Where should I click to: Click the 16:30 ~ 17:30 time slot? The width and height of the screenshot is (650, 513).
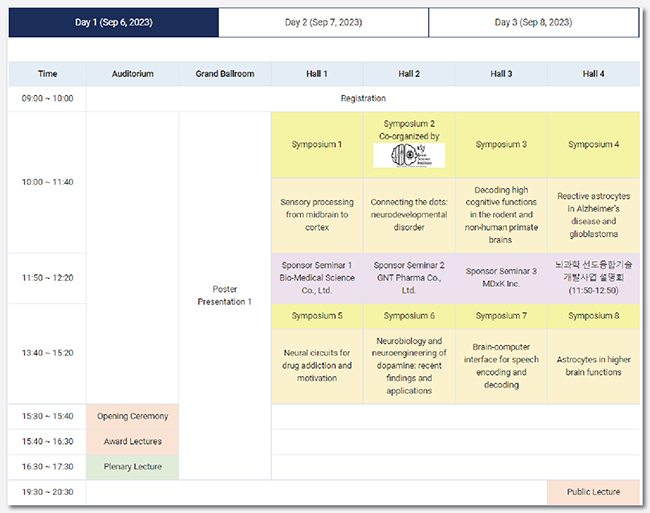(x=47, y=467)
